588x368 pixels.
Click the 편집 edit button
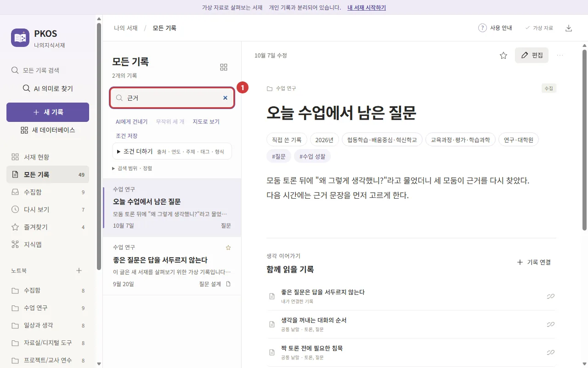pos(531,55)
